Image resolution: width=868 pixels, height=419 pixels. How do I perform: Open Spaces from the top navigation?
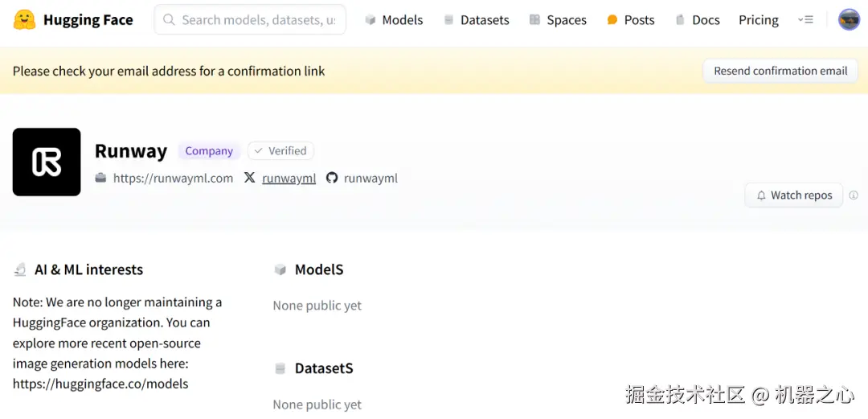[x=558, y=19]
